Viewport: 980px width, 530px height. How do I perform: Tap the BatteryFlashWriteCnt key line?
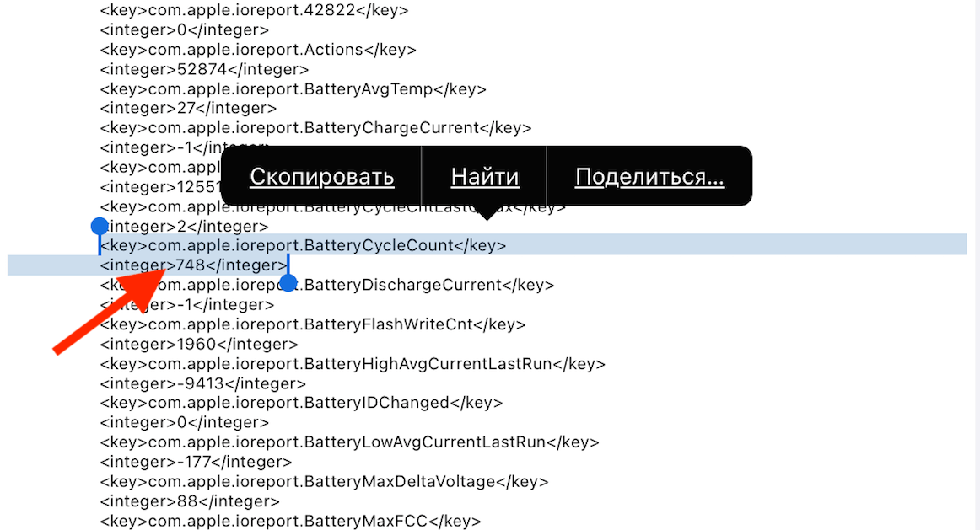(x=312, y=324)
